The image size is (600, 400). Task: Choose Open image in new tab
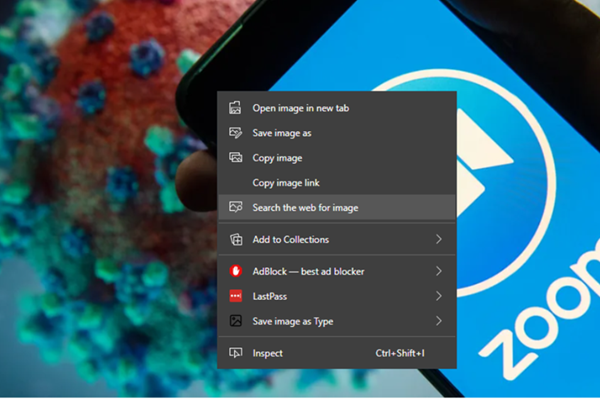[x=337, y=108]
